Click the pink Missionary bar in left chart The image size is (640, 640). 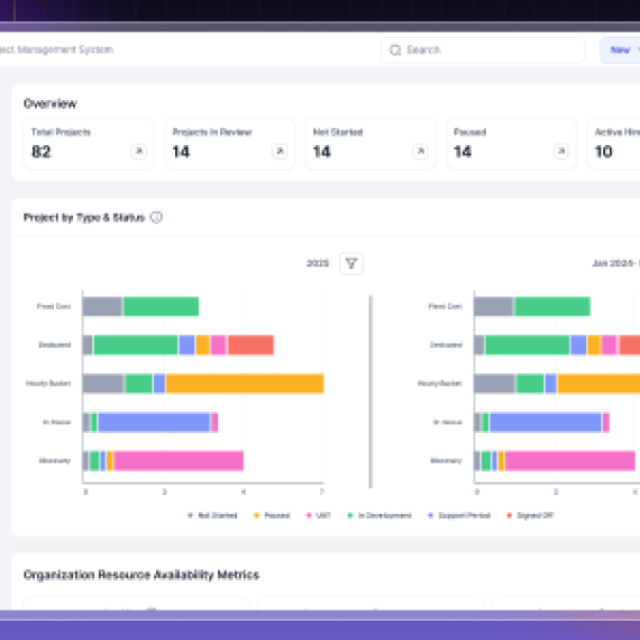pyautogui.click(x=178, y=460)
